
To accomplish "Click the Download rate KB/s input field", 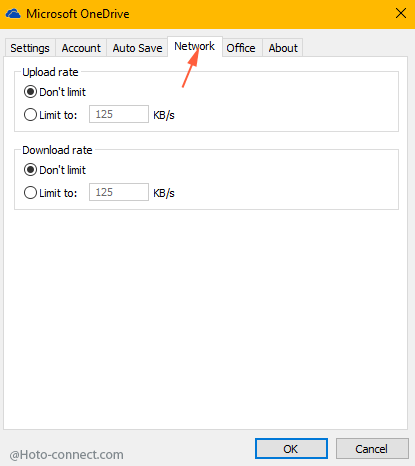I will [119, 192].
